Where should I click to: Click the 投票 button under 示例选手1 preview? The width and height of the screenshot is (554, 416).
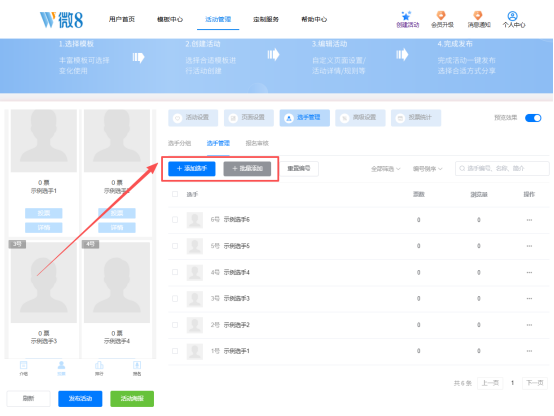[x=44, y=213]
